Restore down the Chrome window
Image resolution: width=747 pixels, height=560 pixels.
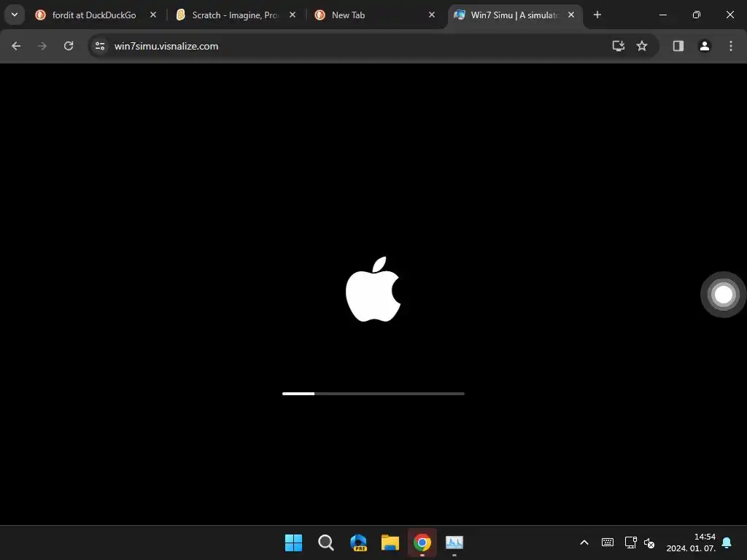[x=697, y=15]
